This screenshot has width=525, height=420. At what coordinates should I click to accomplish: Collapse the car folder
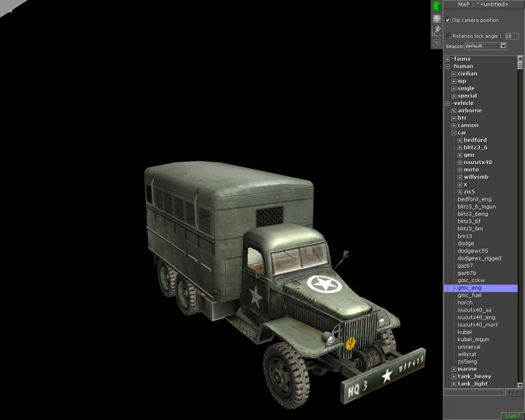pos(454,133)
